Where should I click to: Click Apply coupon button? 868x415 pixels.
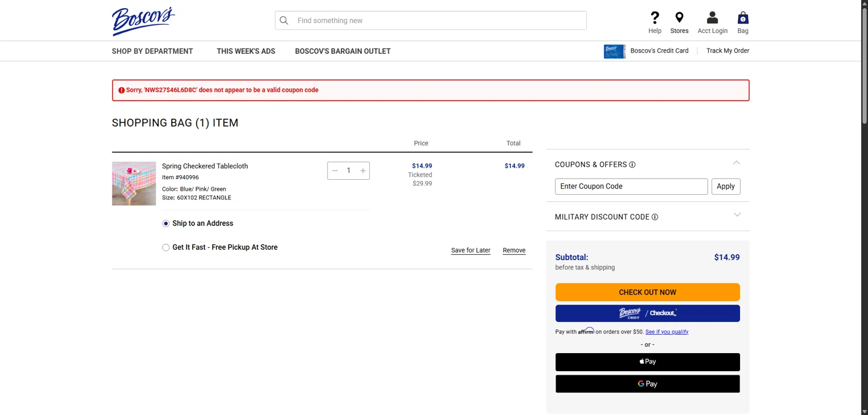click(x=726, y=186)
